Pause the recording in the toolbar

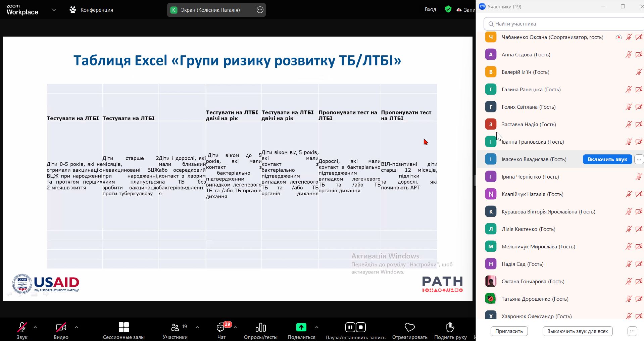pyautogui.click(x=350, y=327)
